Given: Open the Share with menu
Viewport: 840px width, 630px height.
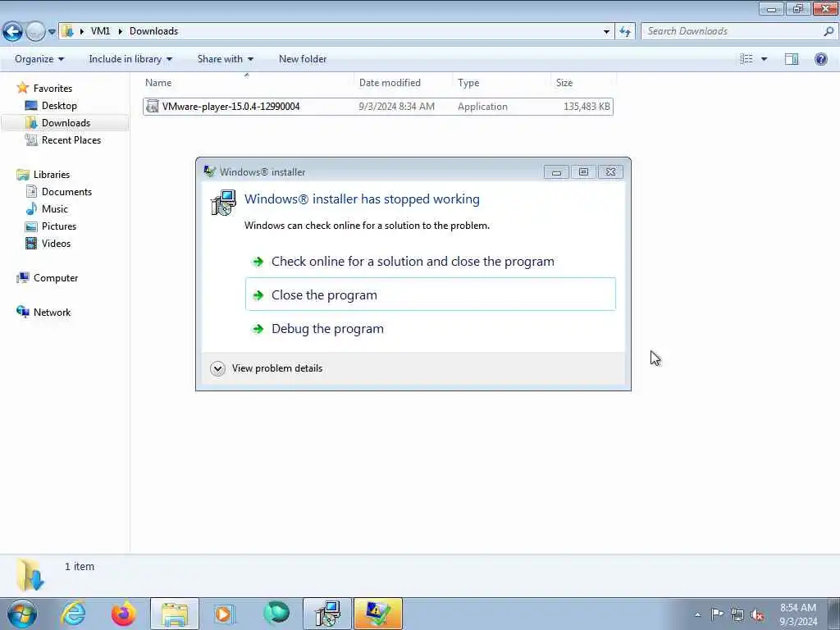Looking at the screenshot, I should (x=225, y=59).
